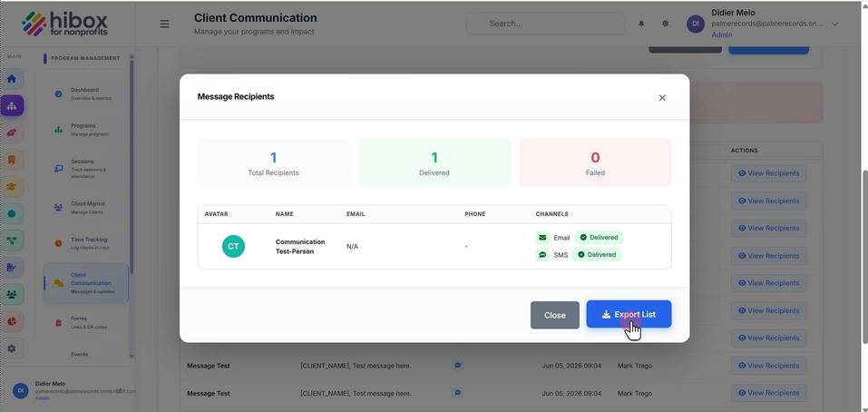Click the EMAIL column header

356,214
